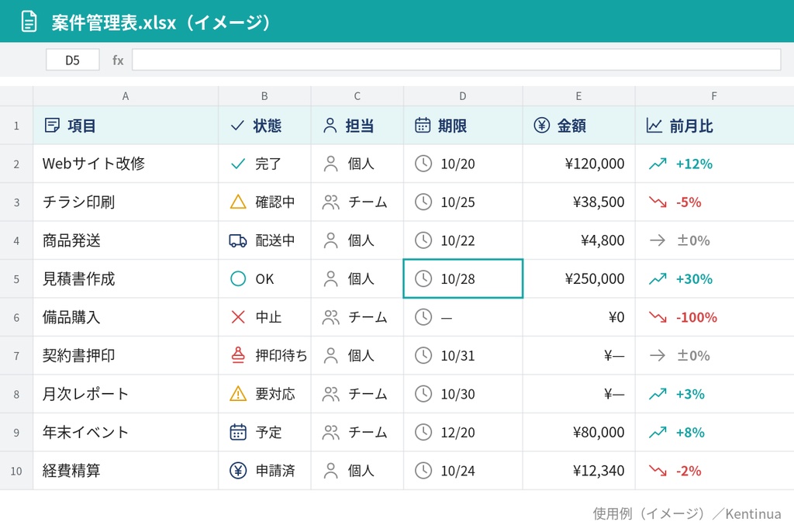794x532 pixels.
Task: Click the 10/24 deadline value
Action: 457,471
